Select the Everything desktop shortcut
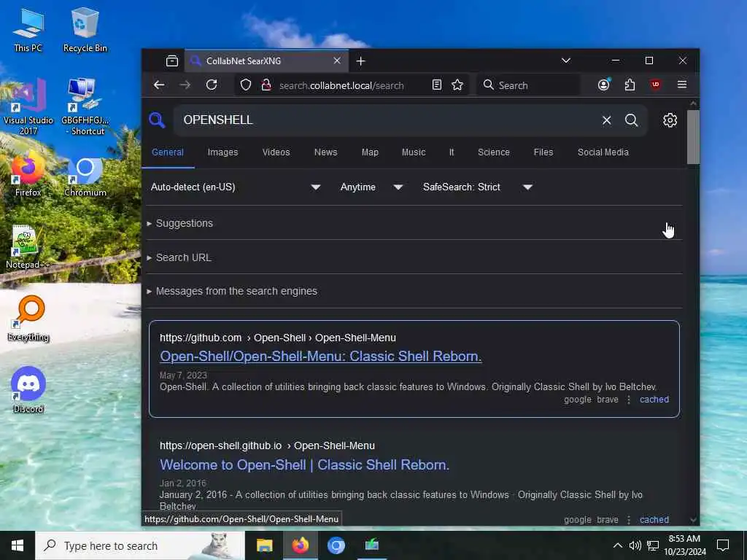 coord(28,319)
